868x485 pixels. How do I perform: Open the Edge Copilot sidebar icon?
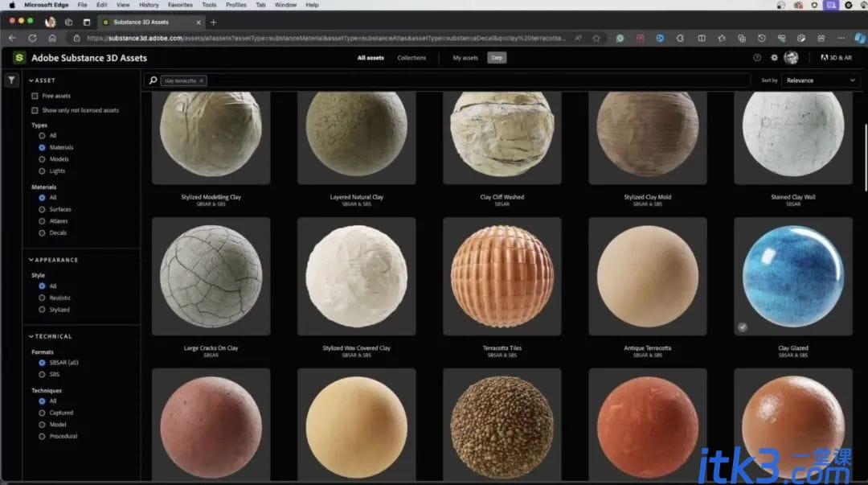860,39
